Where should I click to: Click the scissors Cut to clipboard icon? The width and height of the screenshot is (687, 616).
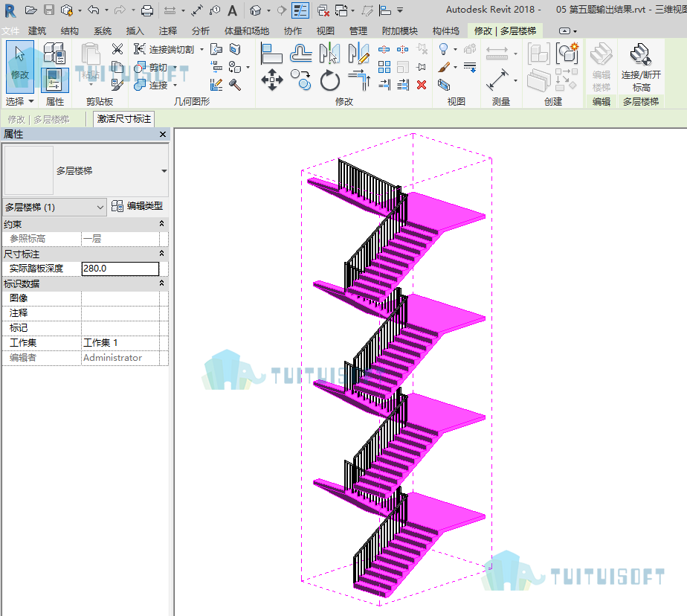[117, 48]
